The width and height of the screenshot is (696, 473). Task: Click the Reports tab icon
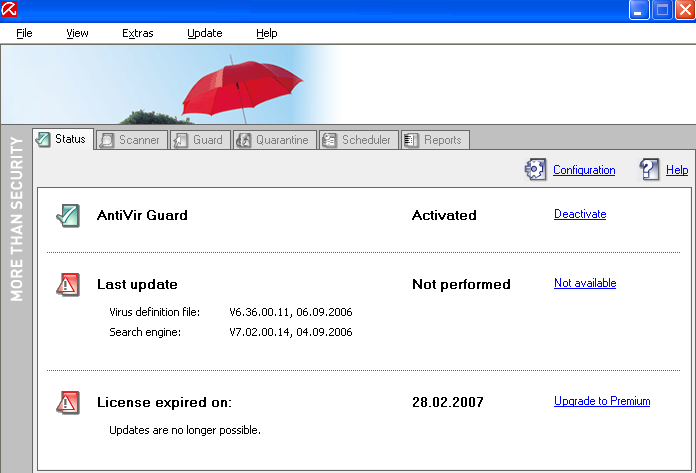tap(411, 140)
